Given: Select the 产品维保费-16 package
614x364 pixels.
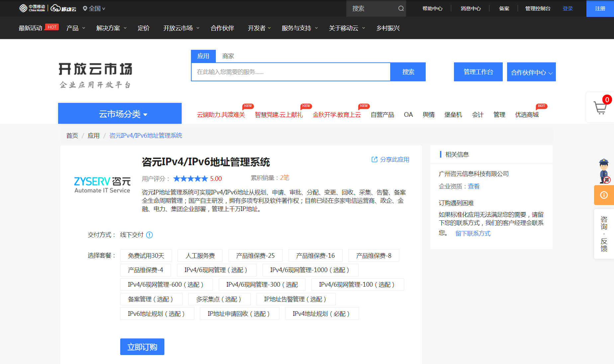Looking at the screenshot, I should (x=315, y=255).
